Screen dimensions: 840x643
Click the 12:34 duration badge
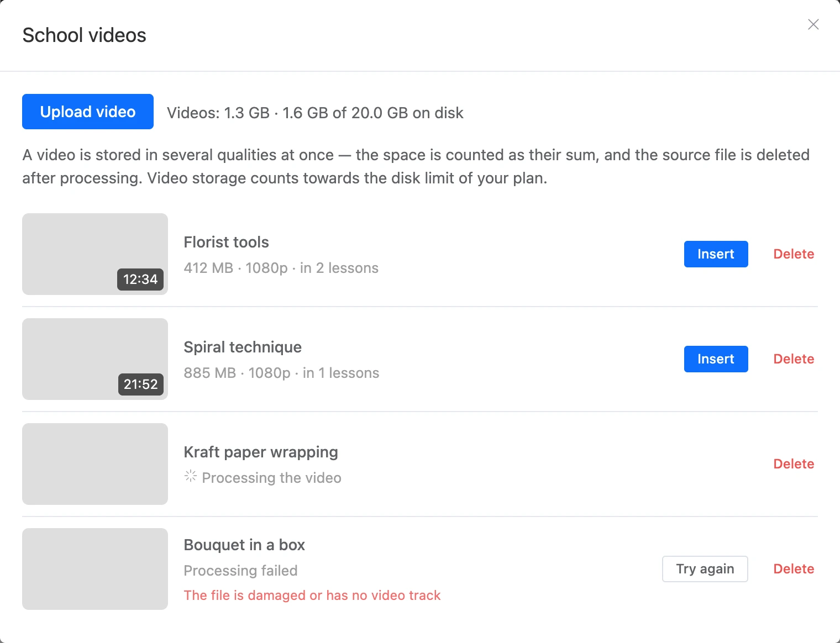point(140,280)
